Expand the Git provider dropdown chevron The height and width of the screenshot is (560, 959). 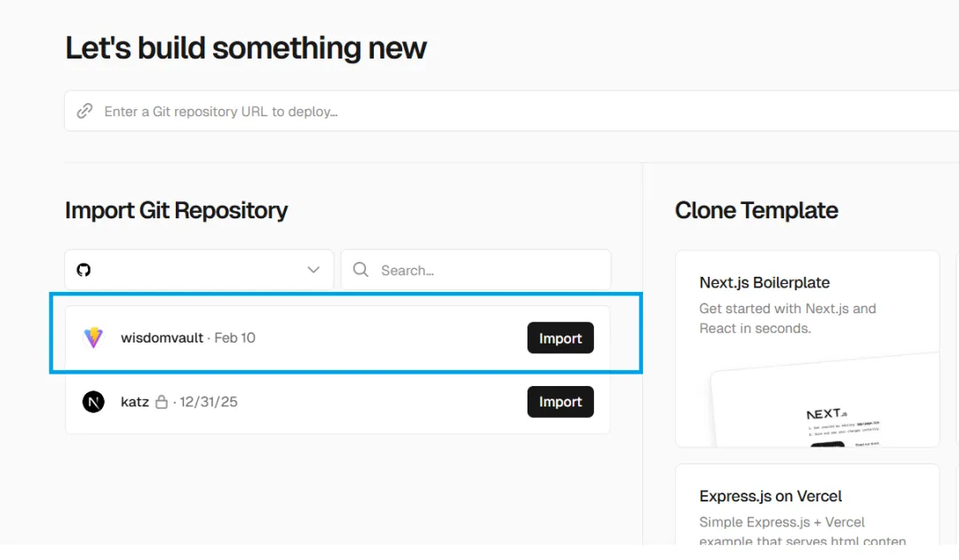(313, 270)
